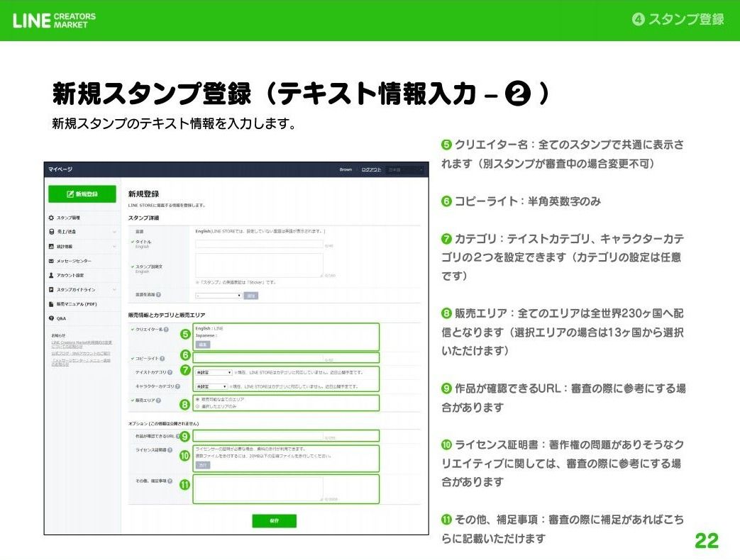The width and height of the screenshot is (740, 560).
Task: Click the help icon next to 言語を追加
Action: [159, 295]
